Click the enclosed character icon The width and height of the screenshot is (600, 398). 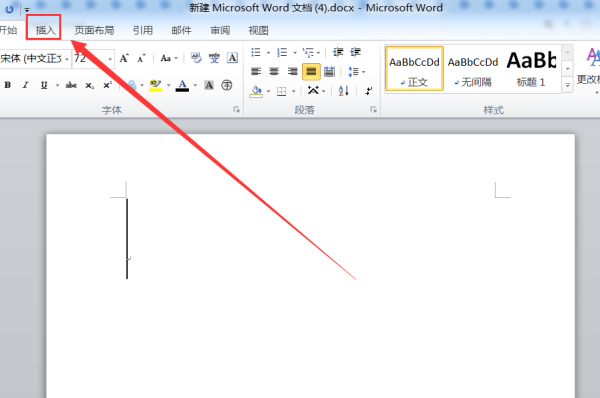point(227,85)
